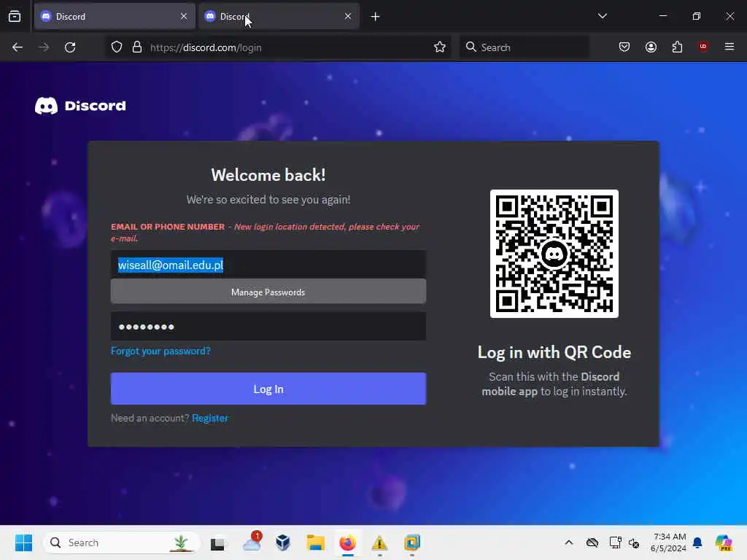
Task: Expand the list all tabs chevron
Action: tap(602, 16)
